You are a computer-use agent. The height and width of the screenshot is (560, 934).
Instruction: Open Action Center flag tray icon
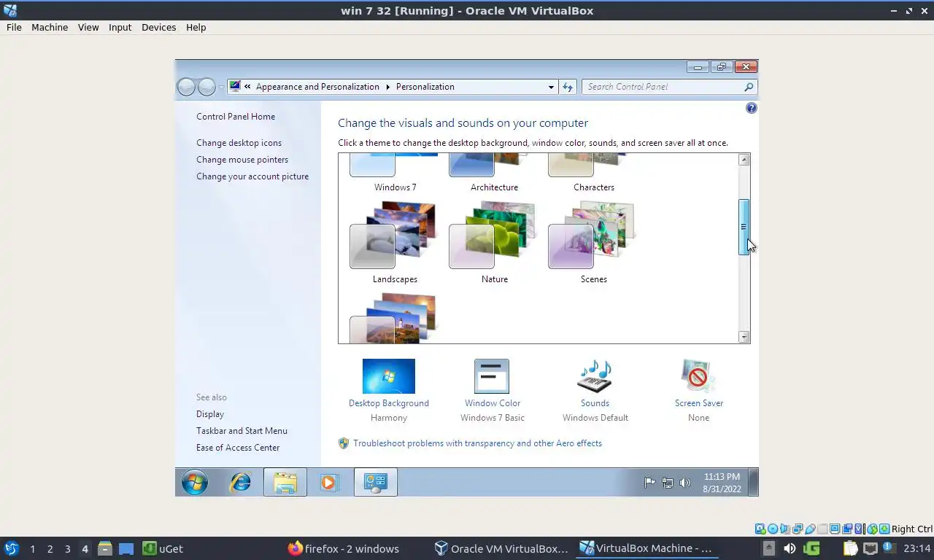tap(649, 483)
